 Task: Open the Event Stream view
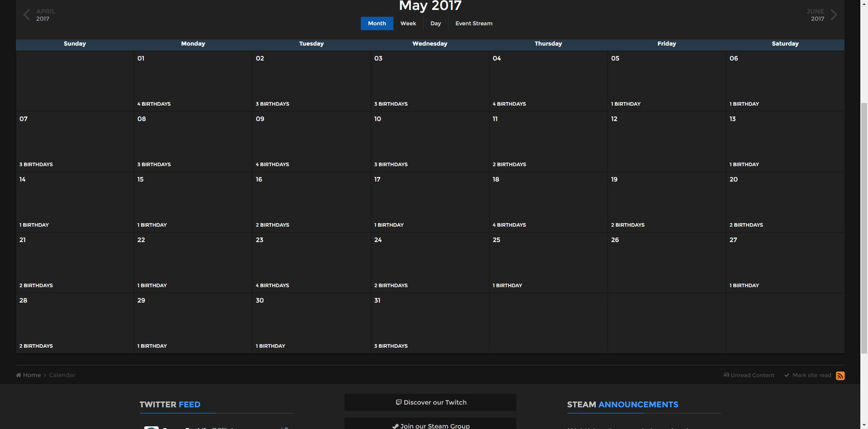tap(474, 23)
